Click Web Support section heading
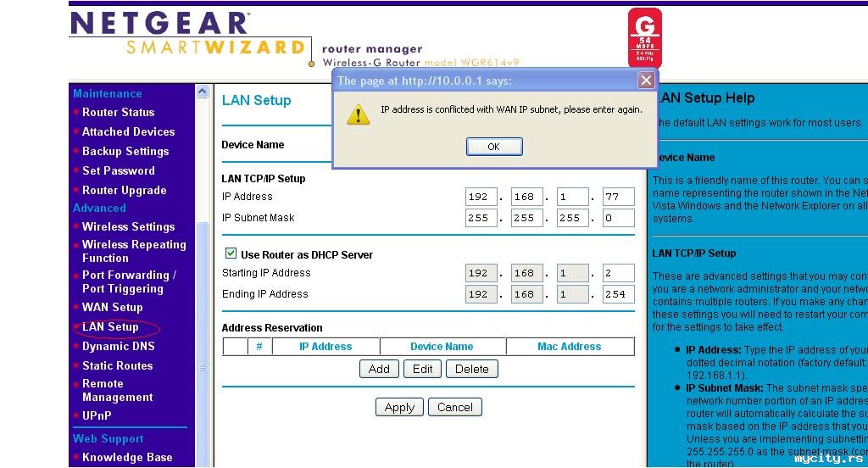The width and height of the screenshot is (868, 468). (x=108, y=438)
